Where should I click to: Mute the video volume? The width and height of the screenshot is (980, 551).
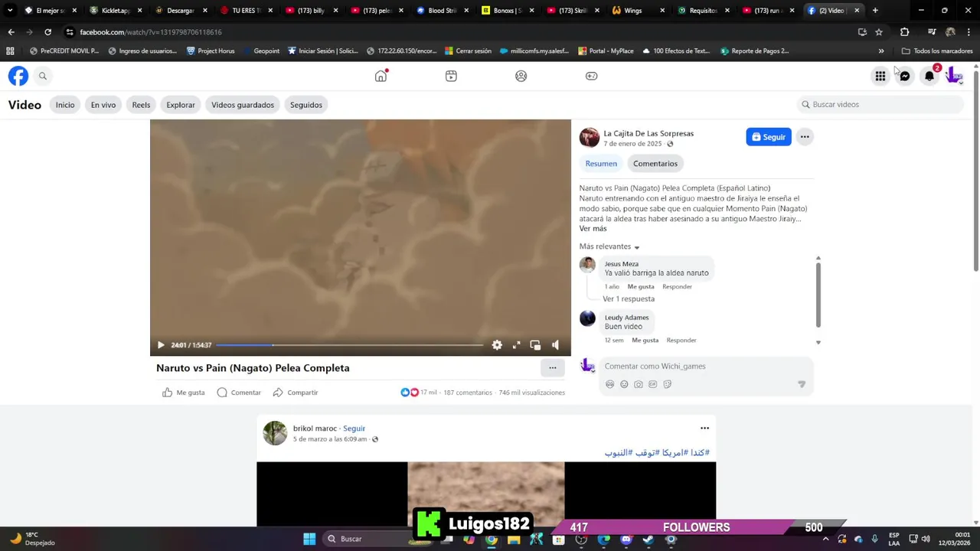click(555, 345)
